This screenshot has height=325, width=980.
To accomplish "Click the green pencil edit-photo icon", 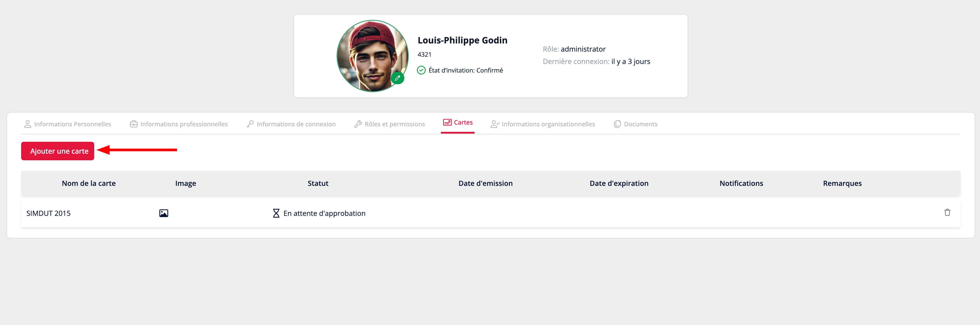I will 397,78.
